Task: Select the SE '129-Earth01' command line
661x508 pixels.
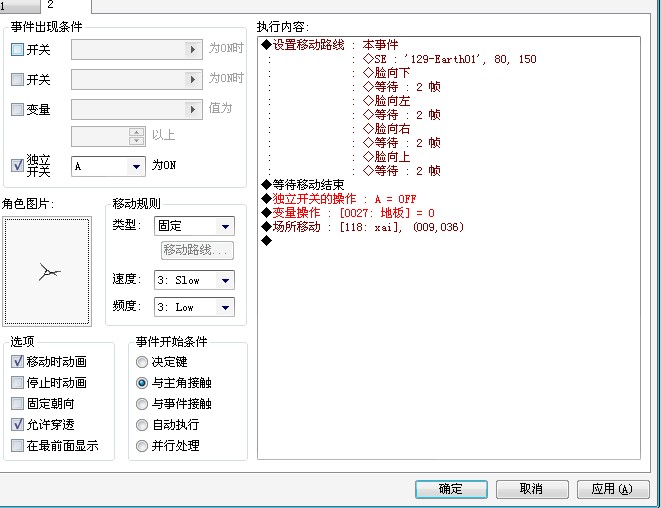Action: coord(449,59)
